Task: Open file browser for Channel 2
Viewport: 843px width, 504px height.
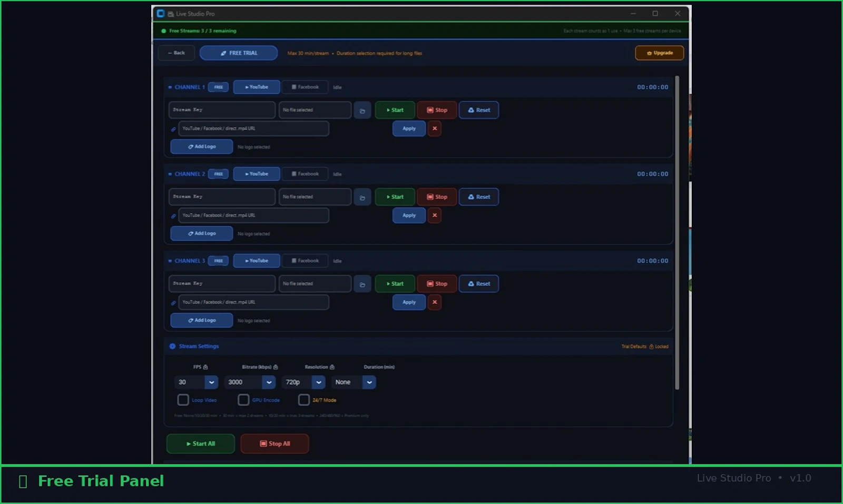Action: (362, 197)
